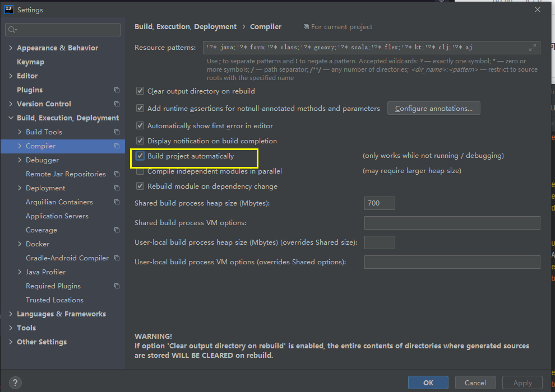
Task: Click the User-local build process VM options field
Action: [x=452, y=262]
